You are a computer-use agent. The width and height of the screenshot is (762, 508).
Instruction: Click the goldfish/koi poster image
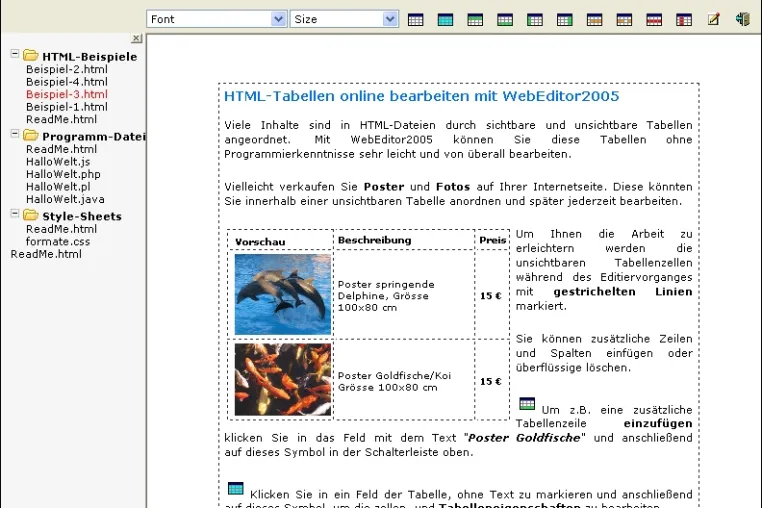[x=283, y=380]
